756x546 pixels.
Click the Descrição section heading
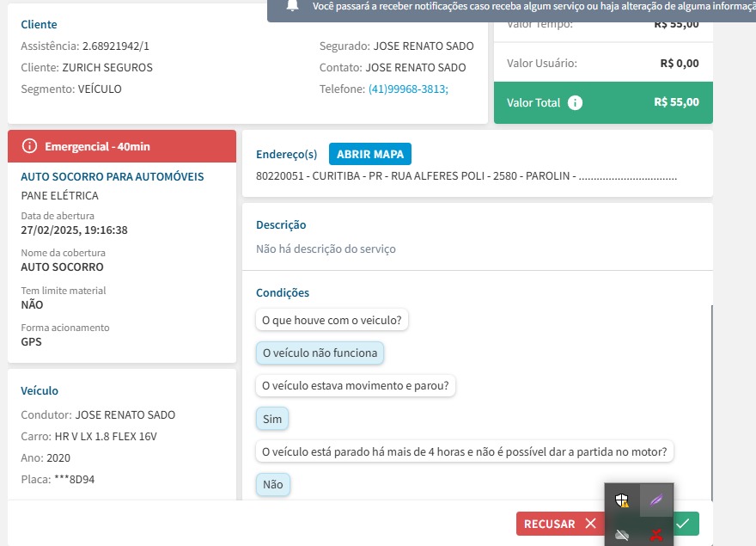click(x=281, y=225)
